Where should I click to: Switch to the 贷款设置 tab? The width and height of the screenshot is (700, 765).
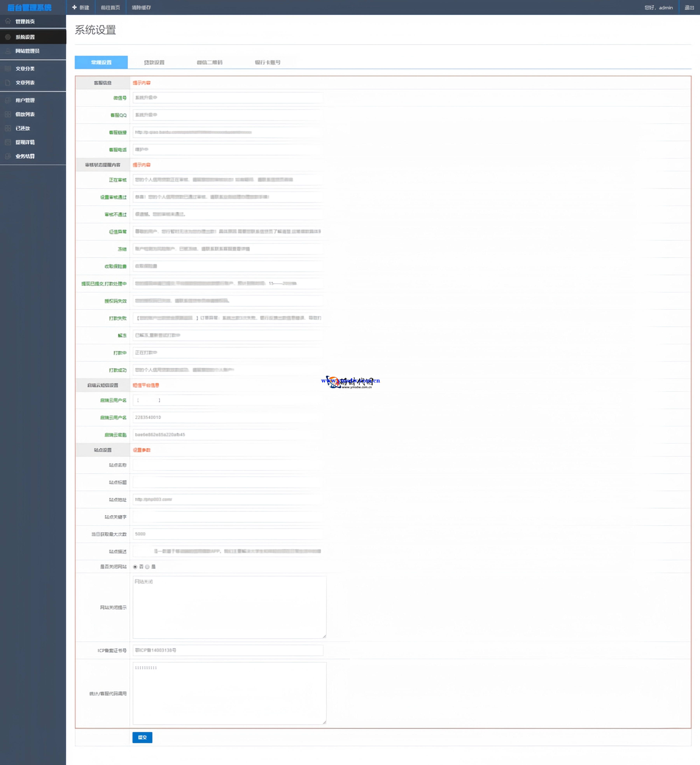click(x=154, y=62)
